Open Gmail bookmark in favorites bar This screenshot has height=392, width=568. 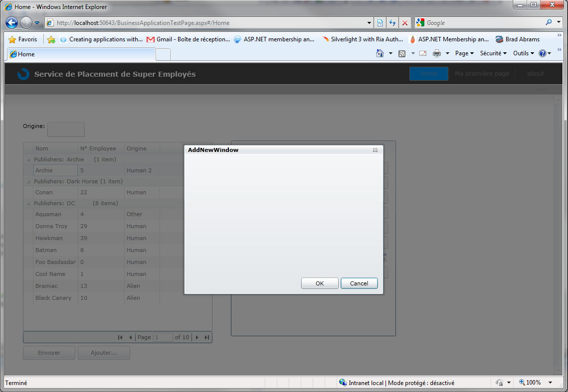point(188,39)
